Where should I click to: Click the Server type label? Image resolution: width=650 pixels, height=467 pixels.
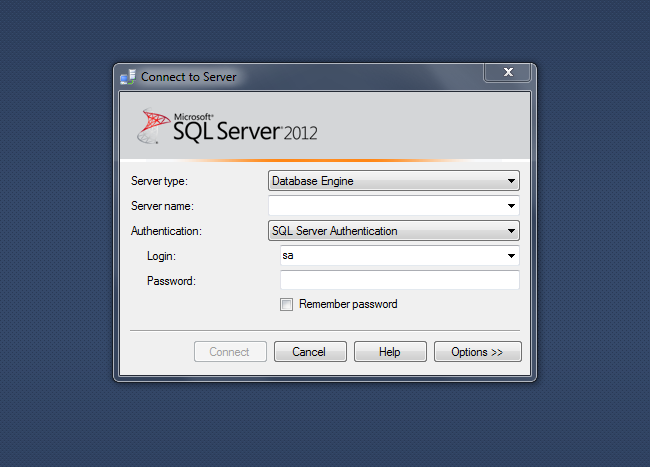pyautogui.click(x=159, y=181)
